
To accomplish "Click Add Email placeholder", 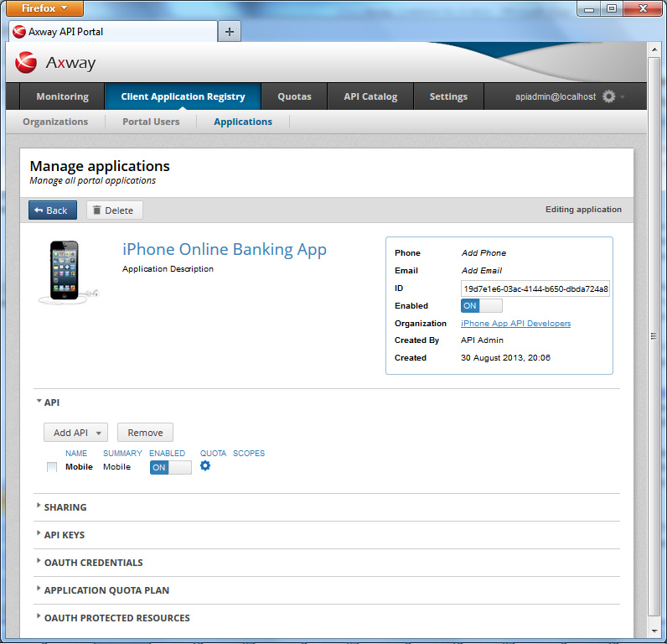I will [x=482, y=270].
